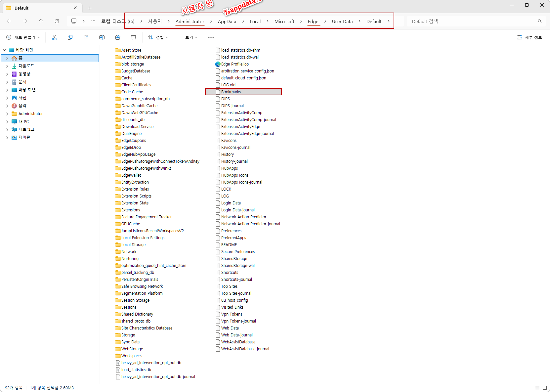This screenshot has width=550, height=392.
Task: Select the Workspaces folder
Action: coord(129,356)
